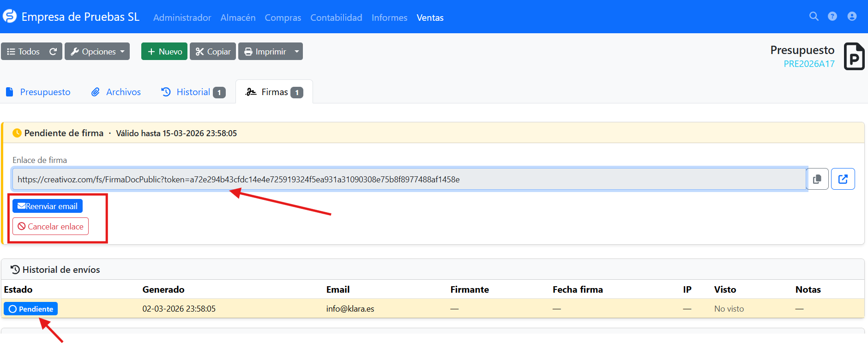Click the reload refresh icon
The height and width of the screenshot is (343, 868).
click(53, 52)
